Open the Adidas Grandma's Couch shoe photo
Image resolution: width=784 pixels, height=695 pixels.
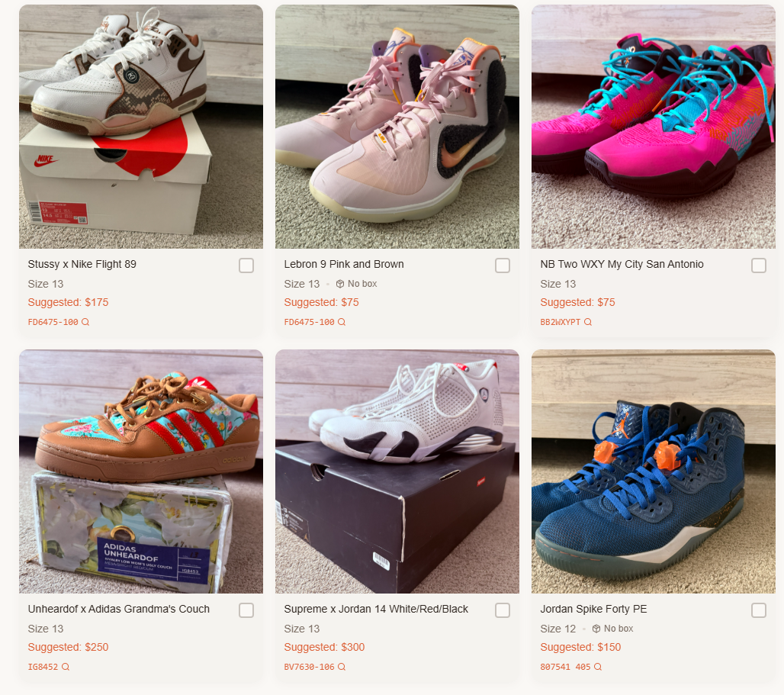[x=141, y=471]
